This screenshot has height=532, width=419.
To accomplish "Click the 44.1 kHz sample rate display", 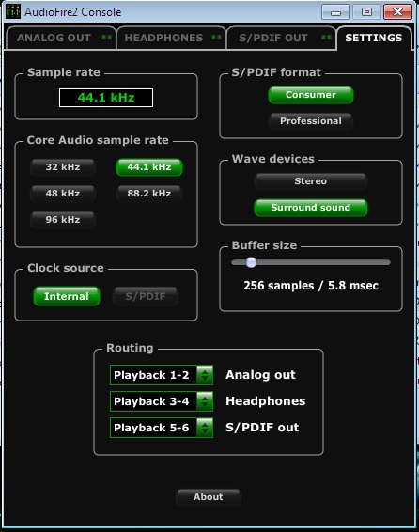I will [x=106, y=98].
